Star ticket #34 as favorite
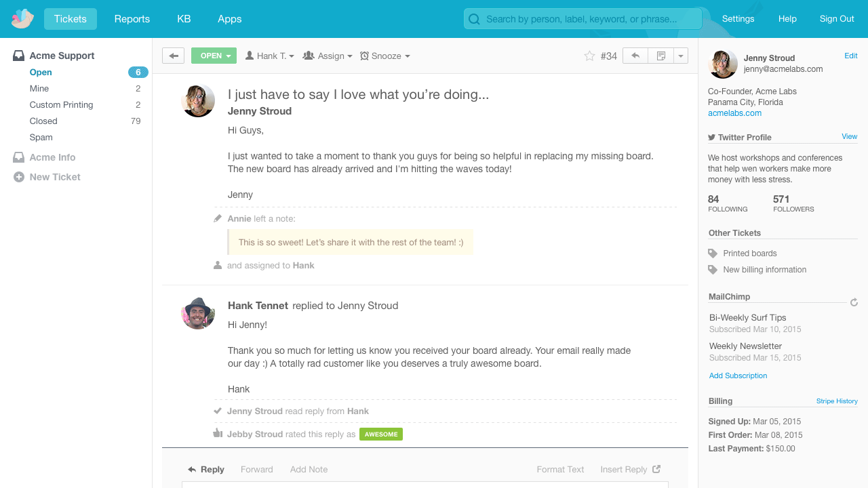868x488 pixels. click(x=589, y=56)
